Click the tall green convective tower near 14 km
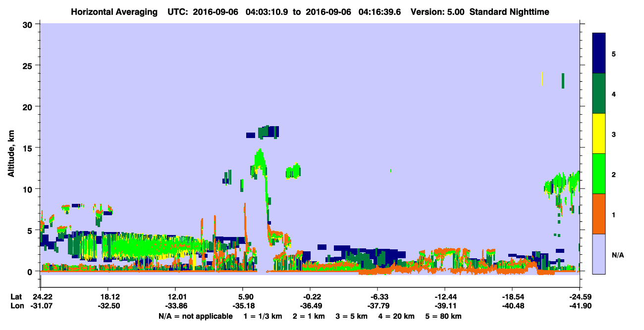The image size is (644, 330). click(259, 161)
